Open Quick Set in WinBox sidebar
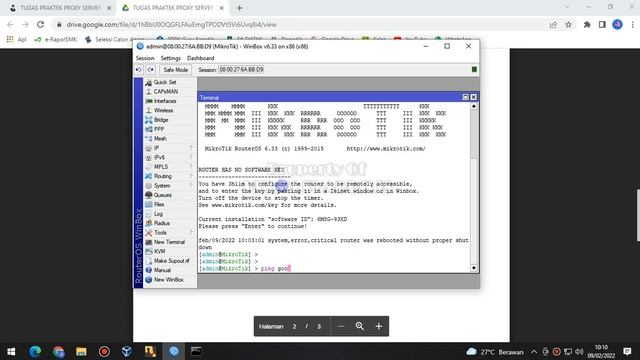This screenshot has height=360, width=640. [164, 82]
